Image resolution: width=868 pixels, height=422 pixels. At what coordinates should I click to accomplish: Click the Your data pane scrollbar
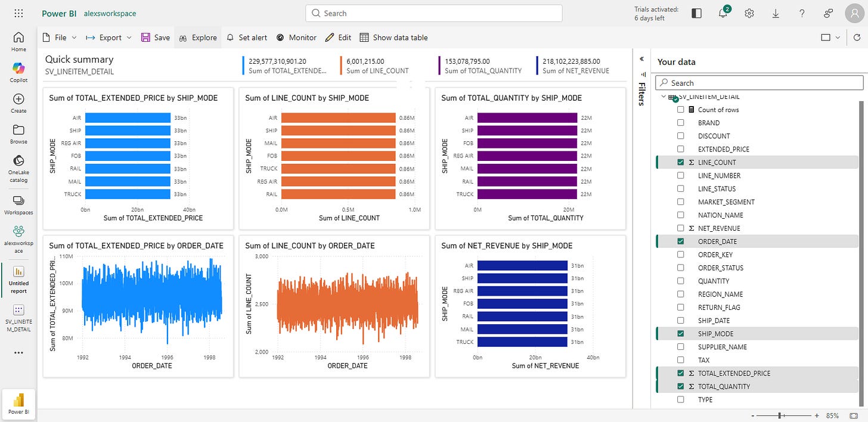pos(863,253)
